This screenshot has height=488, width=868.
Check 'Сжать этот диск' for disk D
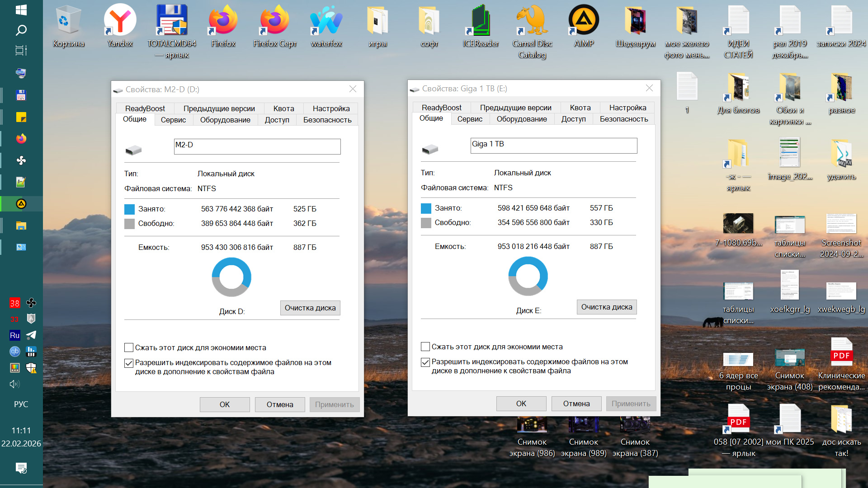point(129,347)
